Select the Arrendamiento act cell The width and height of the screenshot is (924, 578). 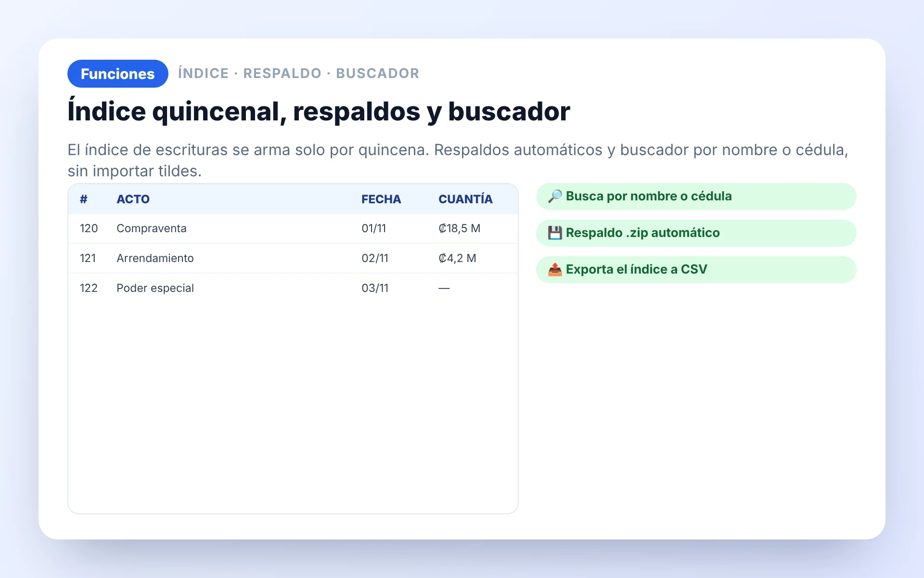tap(155, 258)
